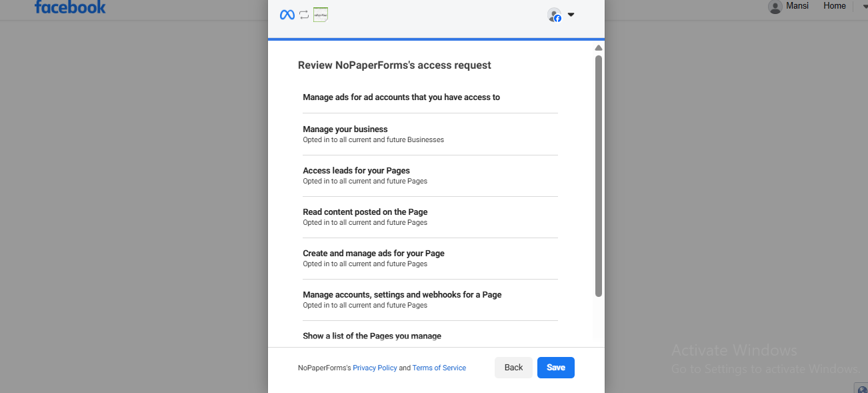Image resolution: width=868 pixels, height=393 pixels.
Task: Click Mansi's profile picture in top bar
Action: click(x=775, y=7)
